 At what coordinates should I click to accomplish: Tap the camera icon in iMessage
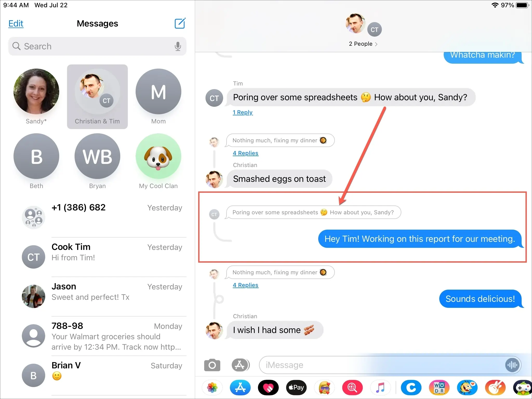pos(212,364)
